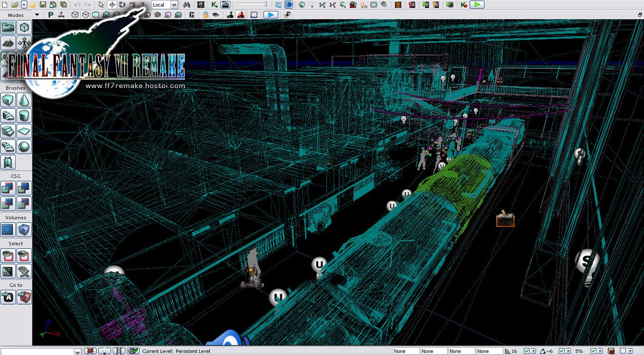Image resolution: width=644 pixels, height=355 pixels.
Task: Choose the spiral staircase brush
Action: click(x=9, y=146)
